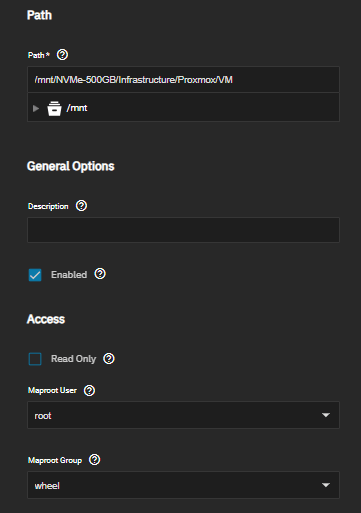Viewport: 361px width, 513px height.
Task: Show help tooltip for Enabled option
Action: coord(100,274)
